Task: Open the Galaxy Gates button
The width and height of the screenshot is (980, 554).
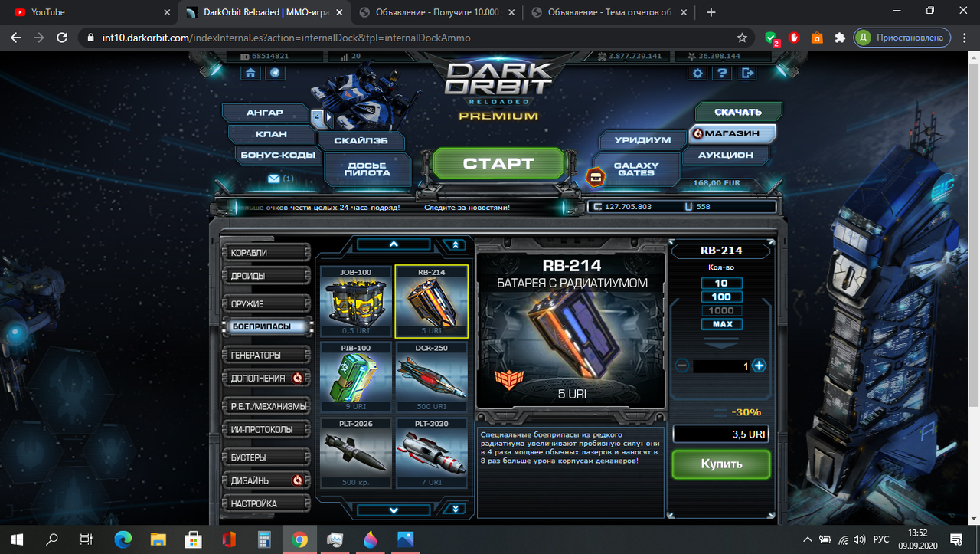Action: coord(636,169)
